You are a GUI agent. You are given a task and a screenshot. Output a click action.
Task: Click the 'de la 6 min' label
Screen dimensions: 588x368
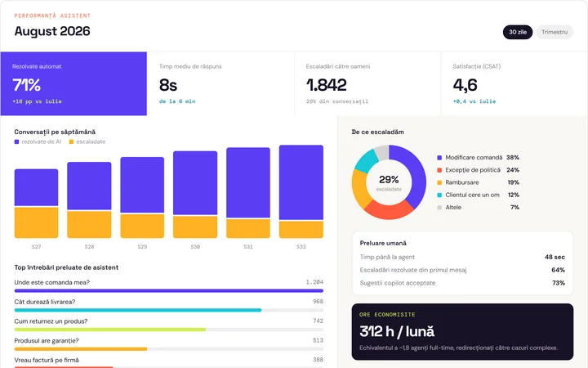[x=177, y=101]
